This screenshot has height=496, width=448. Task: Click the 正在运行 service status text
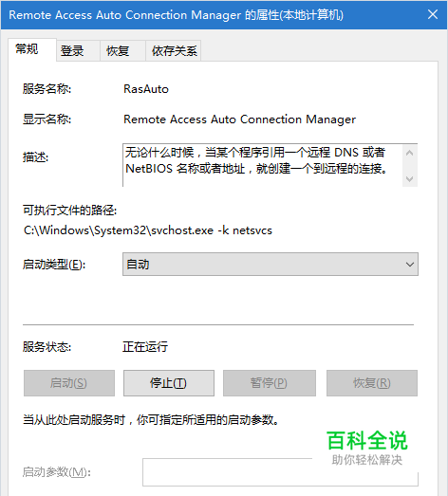145,347
